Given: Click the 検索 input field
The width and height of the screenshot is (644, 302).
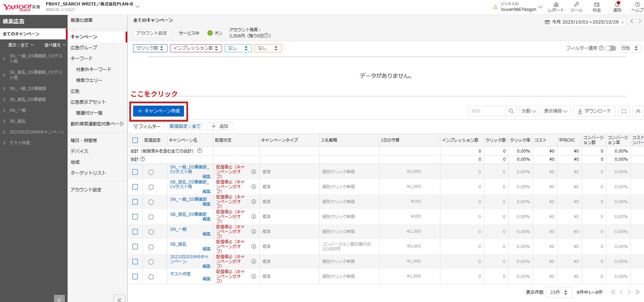Looking at the screenshot, I should (487, 111).
